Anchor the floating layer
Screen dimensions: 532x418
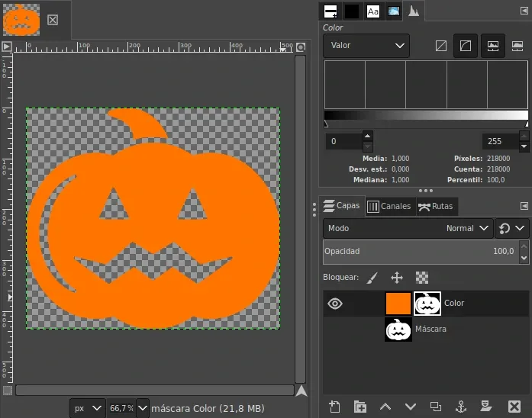(x=460, y=407)
